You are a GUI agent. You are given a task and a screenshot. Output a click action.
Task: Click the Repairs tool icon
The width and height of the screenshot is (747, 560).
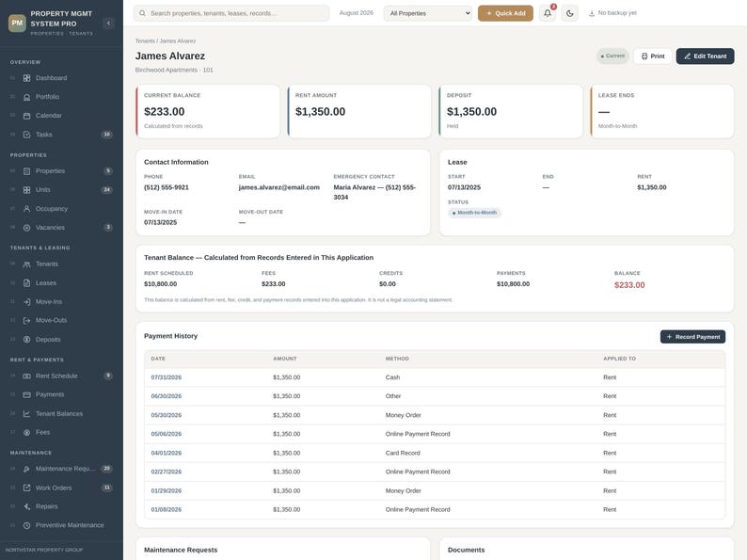26,506
